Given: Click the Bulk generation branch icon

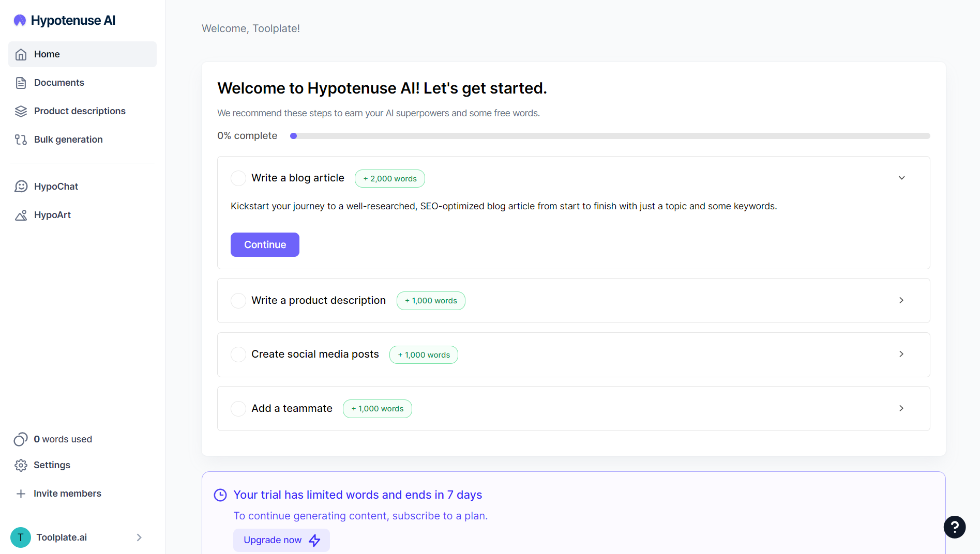Looking at the screenshot, I should click(21, 140).
